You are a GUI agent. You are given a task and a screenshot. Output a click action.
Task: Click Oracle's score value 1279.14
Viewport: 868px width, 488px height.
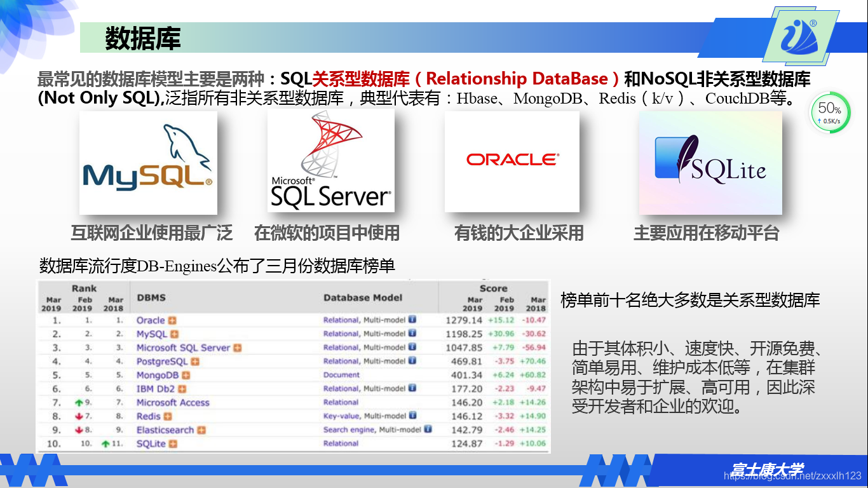pos(464,320)
